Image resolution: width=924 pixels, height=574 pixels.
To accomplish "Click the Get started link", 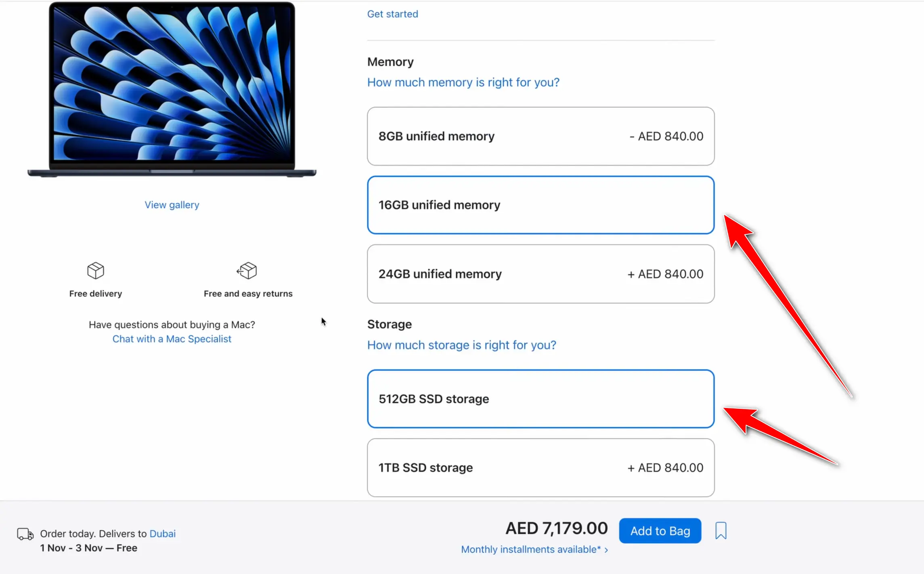I will [392, 14].
